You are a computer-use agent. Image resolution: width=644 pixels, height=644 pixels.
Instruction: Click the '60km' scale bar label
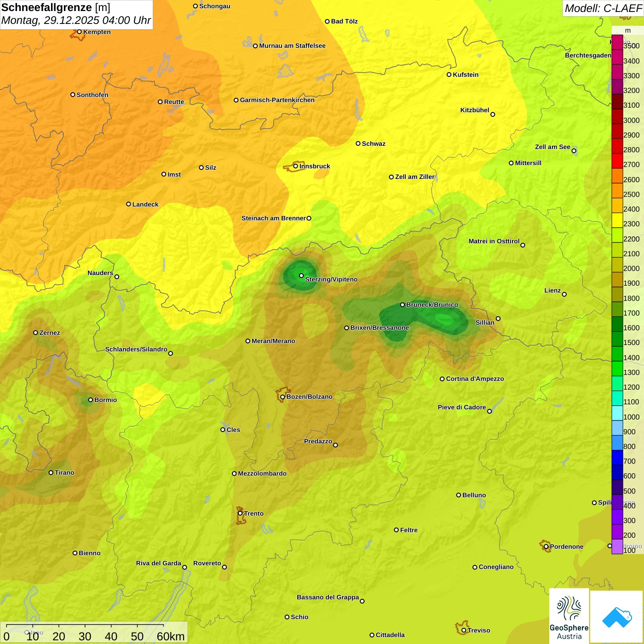click(171, 636)
